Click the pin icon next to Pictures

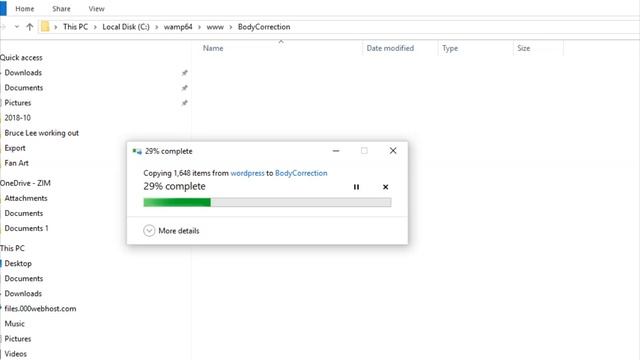tap(184, 103)
